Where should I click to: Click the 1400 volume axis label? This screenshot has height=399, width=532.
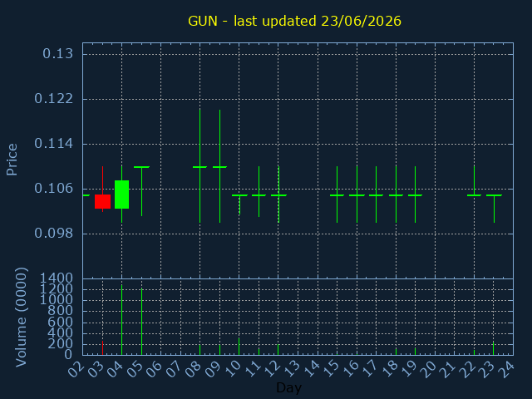pos(57,278)
